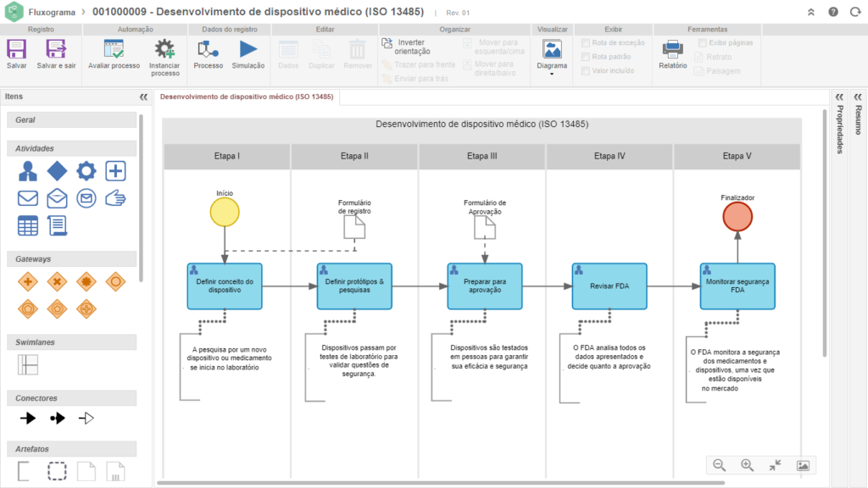Collapse the Itens panel
This screenshot has height=488, width=868.
[x=143, y=97]
